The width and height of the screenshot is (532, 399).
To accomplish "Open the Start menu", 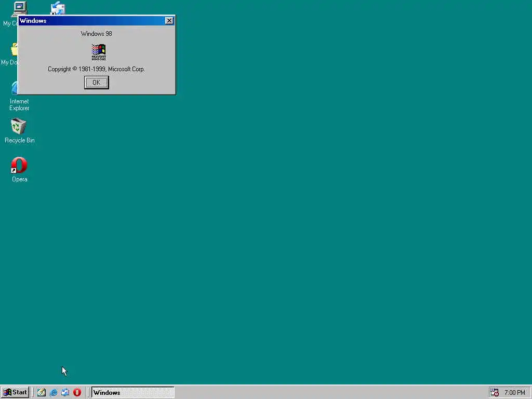I will coord(15,392).
